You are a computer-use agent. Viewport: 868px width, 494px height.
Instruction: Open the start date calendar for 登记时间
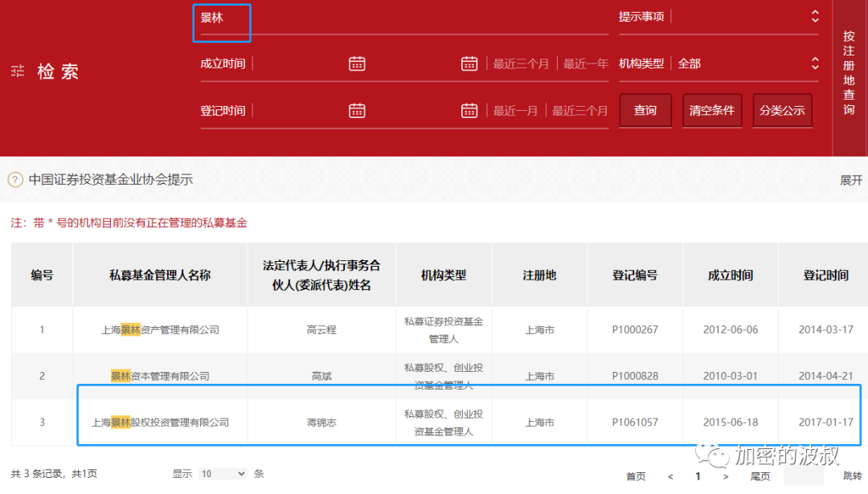pyautogui.click(x=357, y=110)
